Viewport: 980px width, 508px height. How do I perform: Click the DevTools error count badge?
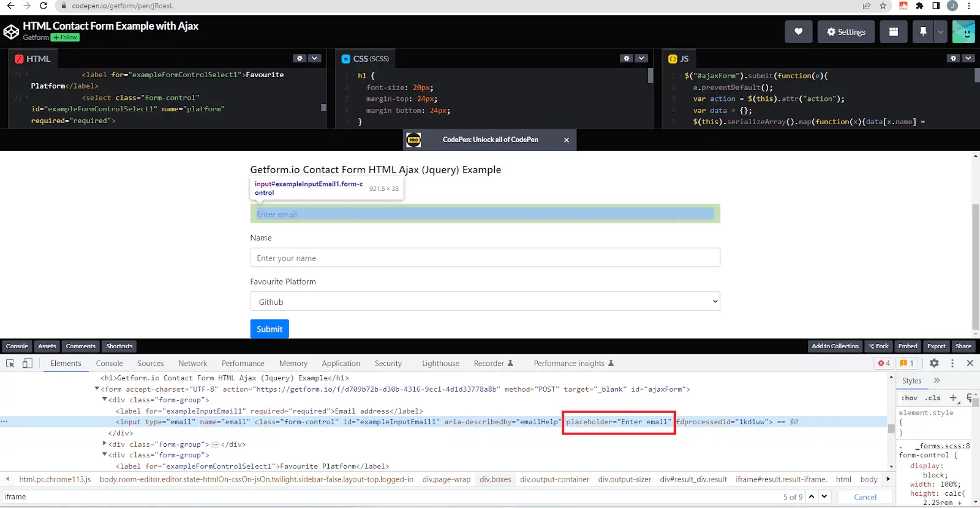[884, 363]
